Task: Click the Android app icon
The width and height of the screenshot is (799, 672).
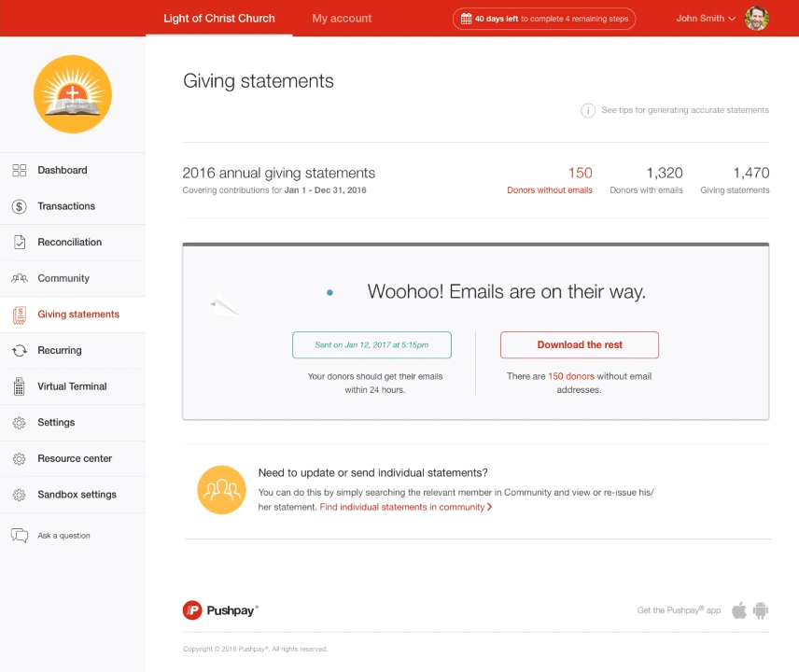Action: 761,610
